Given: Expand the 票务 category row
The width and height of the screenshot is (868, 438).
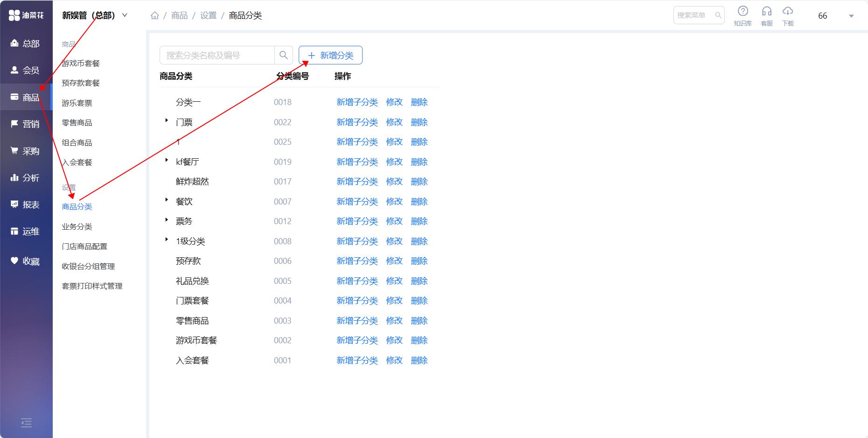Looking at the screenshot, I should click(167, 219).
